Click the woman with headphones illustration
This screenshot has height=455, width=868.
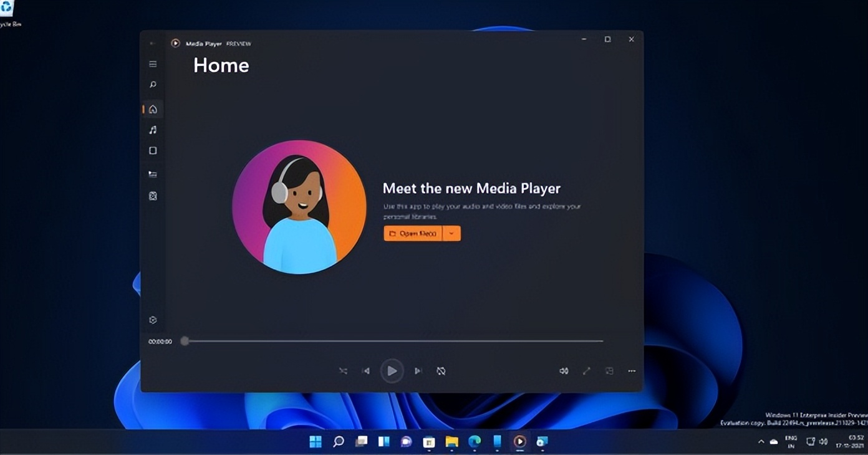299,207
